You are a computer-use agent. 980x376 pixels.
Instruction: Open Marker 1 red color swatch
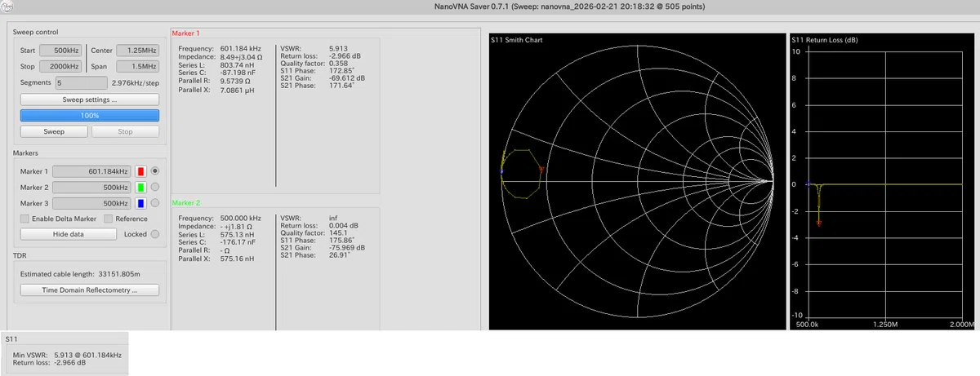141,171
